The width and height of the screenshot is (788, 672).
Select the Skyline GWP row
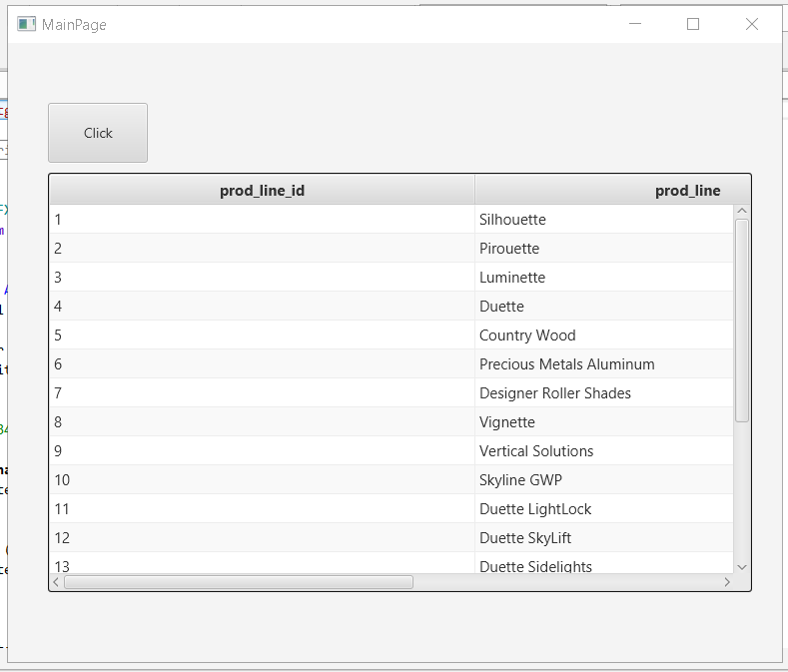[x=520, y=480]
